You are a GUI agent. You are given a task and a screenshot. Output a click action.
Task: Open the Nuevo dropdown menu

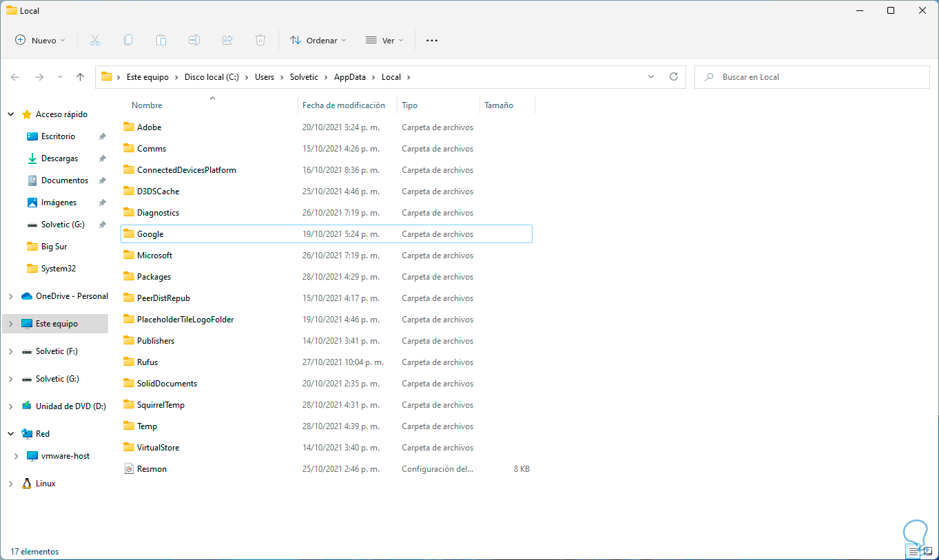(x=41, y=41)
